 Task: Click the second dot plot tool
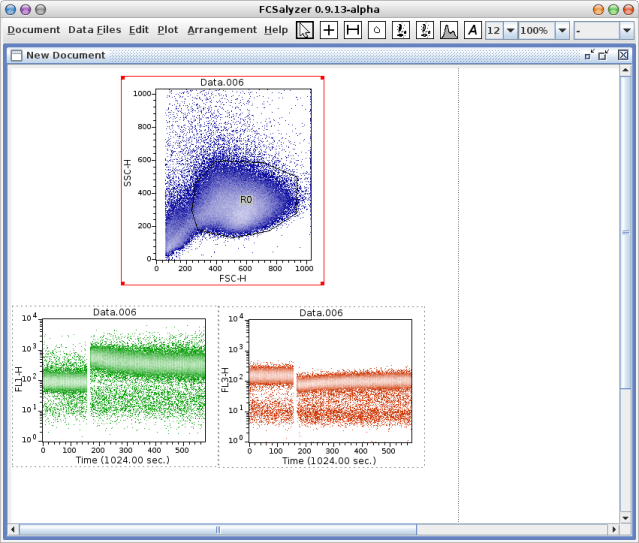click(425, 30)
